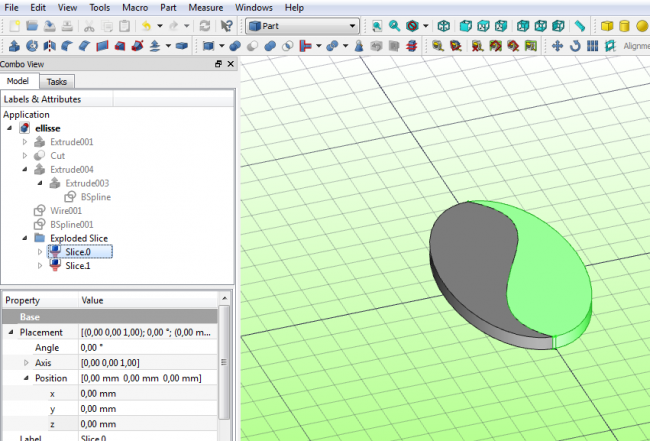Expand the Axis property row

click(26, 363)
